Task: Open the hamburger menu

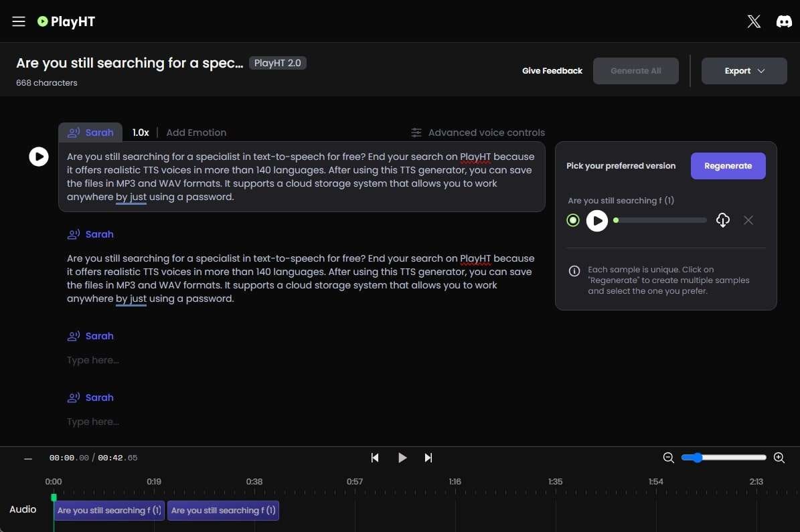Action: 19,21
